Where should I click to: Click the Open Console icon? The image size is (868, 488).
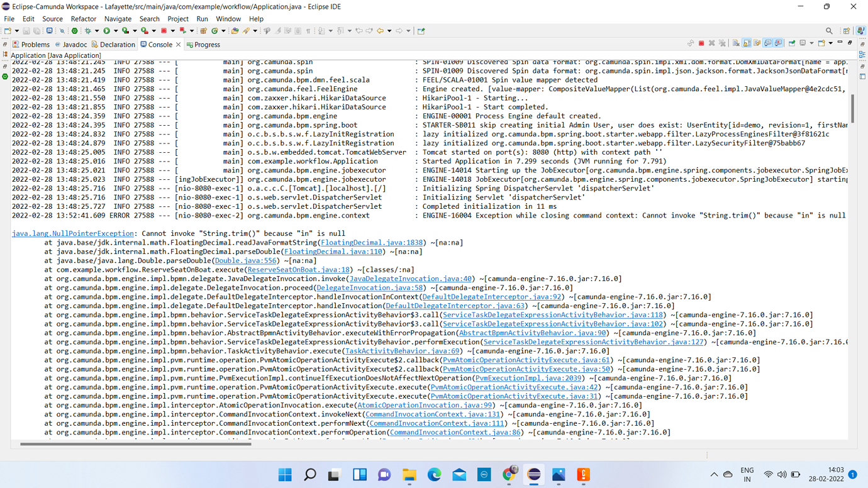coord(821,43)
